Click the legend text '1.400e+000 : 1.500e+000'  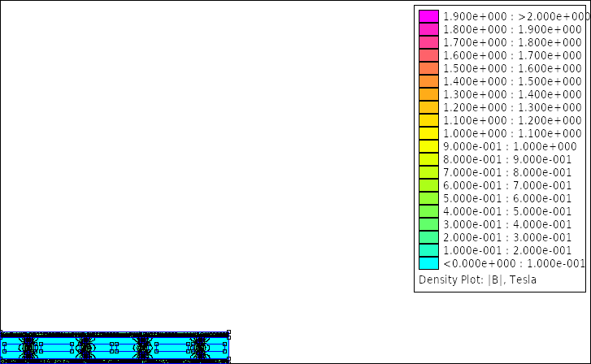[x=513, y=81]
